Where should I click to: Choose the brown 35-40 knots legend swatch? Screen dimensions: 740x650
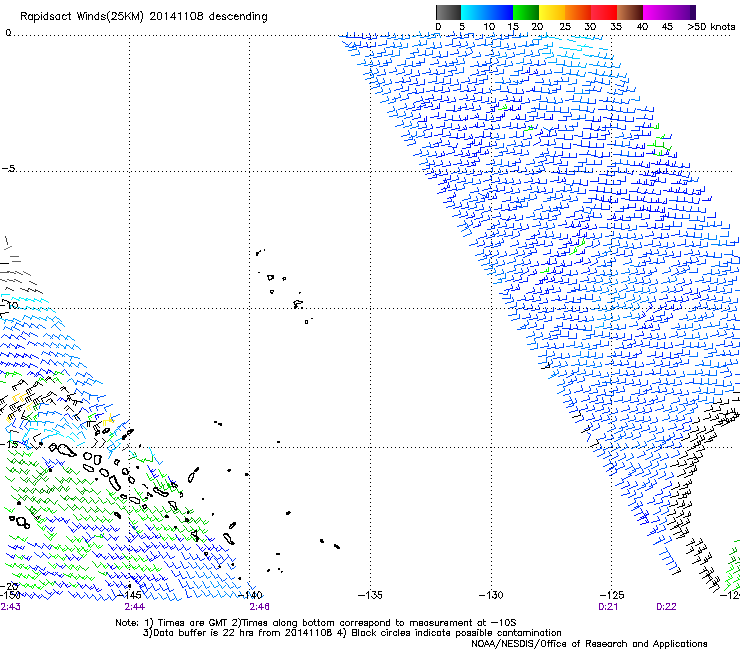[x=630, y=12]
